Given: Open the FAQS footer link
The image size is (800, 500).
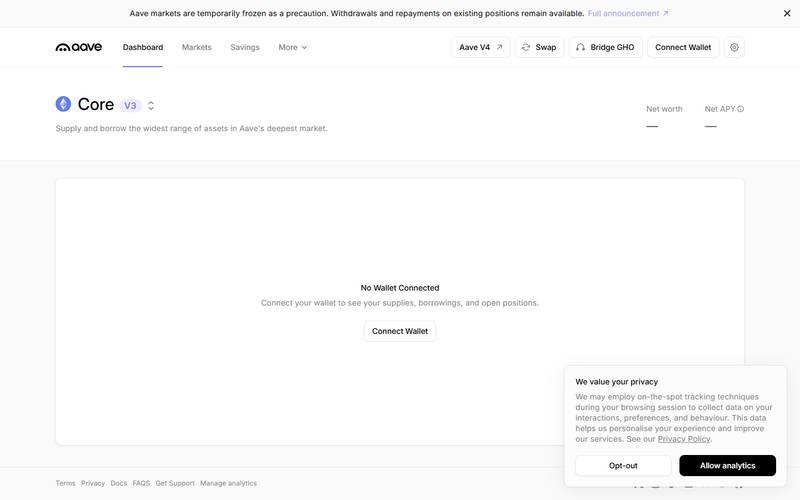Looking at the screenshot, I should (x=141, y=483).
